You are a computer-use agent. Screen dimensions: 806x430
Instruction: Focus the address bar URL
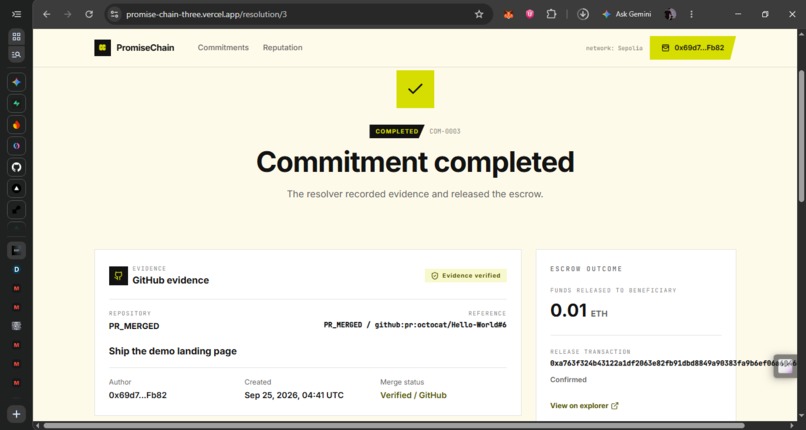pyautogui.click(x=206, y=14)
